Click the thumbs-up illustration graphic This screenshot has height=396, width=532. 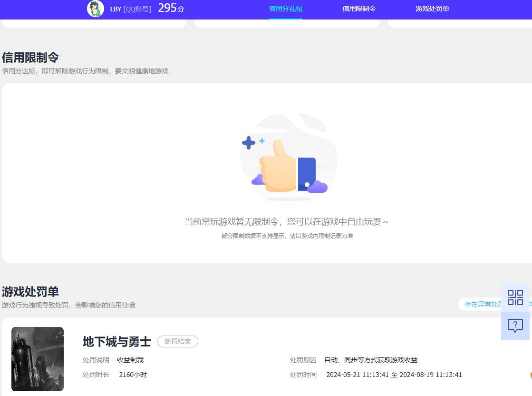(285, 157)
